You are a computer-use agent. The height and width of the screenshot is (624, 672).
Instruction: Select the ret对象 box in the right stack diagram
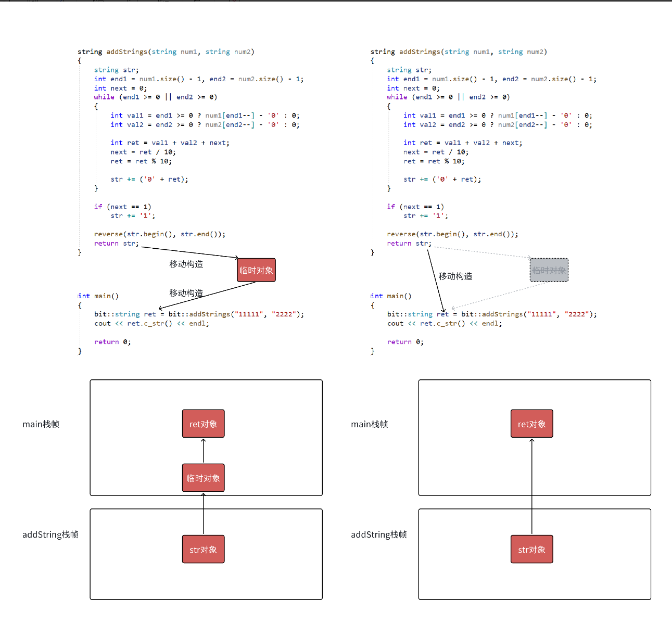[532, 424]
